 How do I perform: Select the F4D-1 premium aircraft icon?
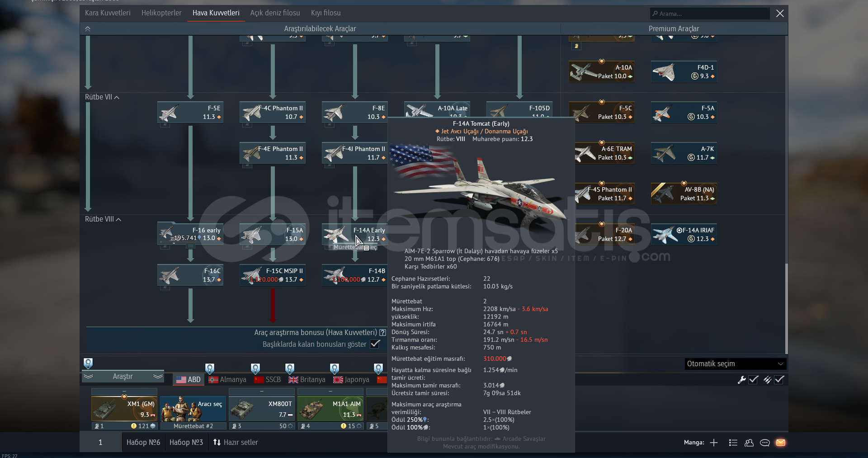[x=684, y=71]
